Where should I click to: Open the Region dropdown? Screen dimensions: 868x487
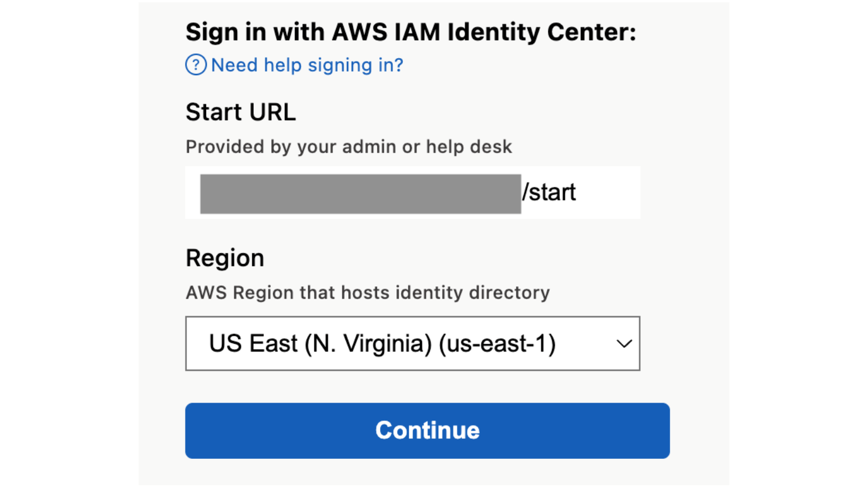(412, 344)
